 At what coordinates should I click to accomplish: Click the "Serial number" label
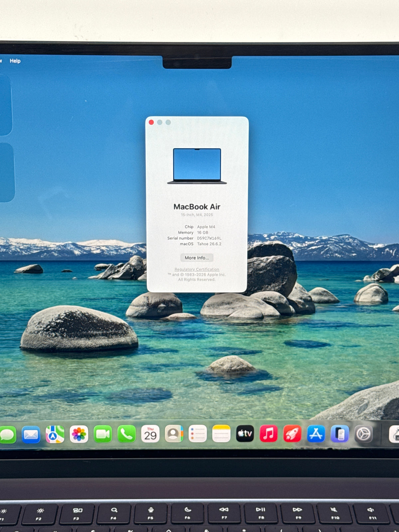pyautogui.click(x=180, y=238)
